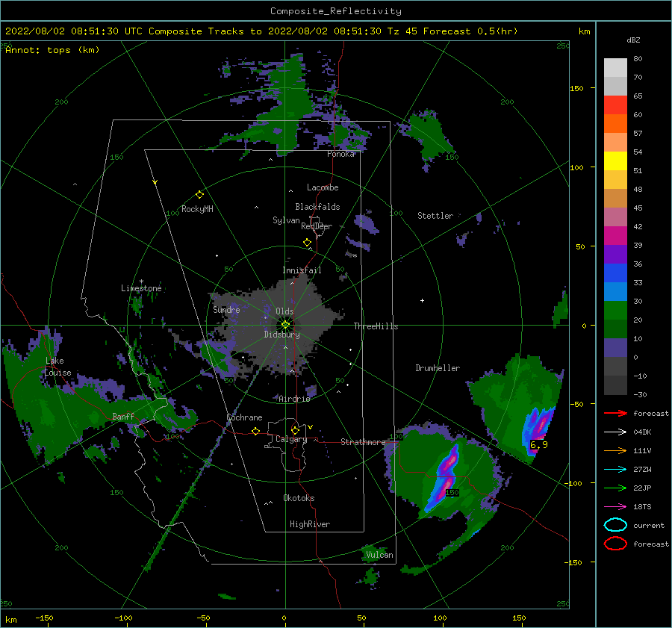Click the Composite_Reflectivity title
This screenshot has width=672, height=628.
336,11
